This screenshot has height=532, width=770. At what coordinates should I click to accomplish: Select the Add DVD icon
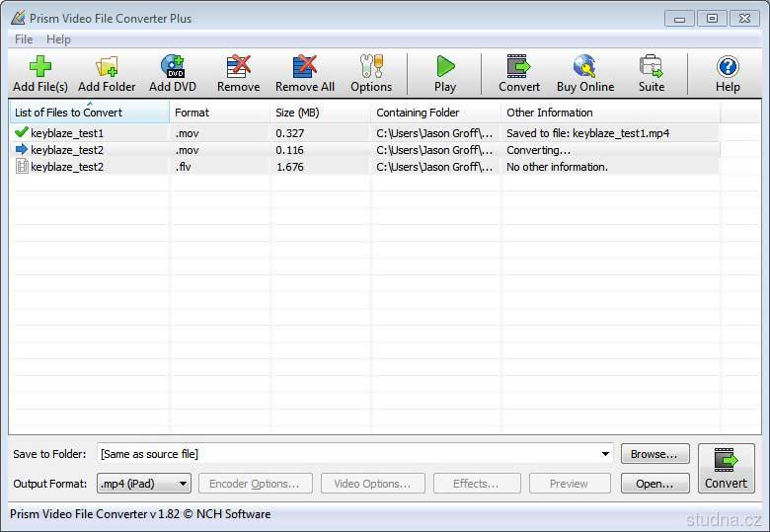pos(173,74)
